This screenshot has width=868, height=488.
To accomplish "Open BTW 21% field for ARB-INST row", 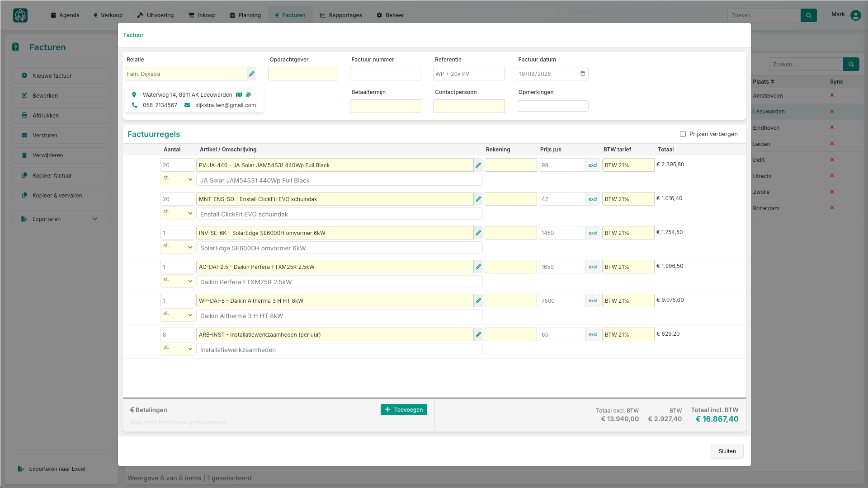I will 628,335.
